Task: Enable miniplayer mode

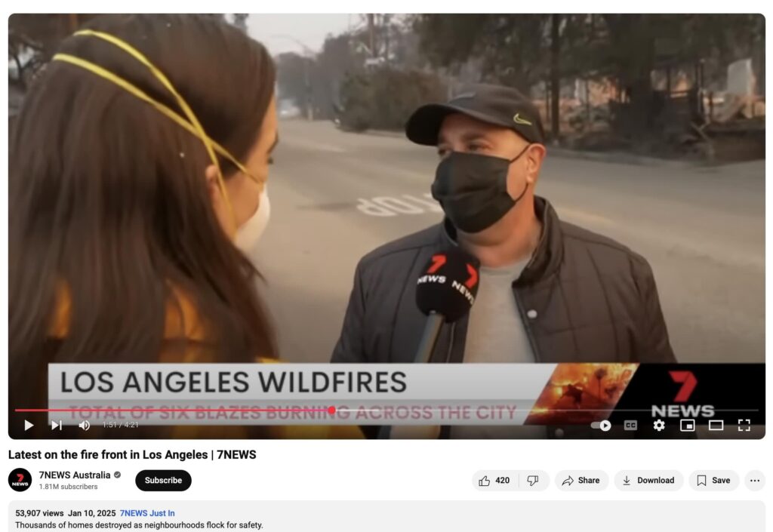Action: (x=687, y=425)
